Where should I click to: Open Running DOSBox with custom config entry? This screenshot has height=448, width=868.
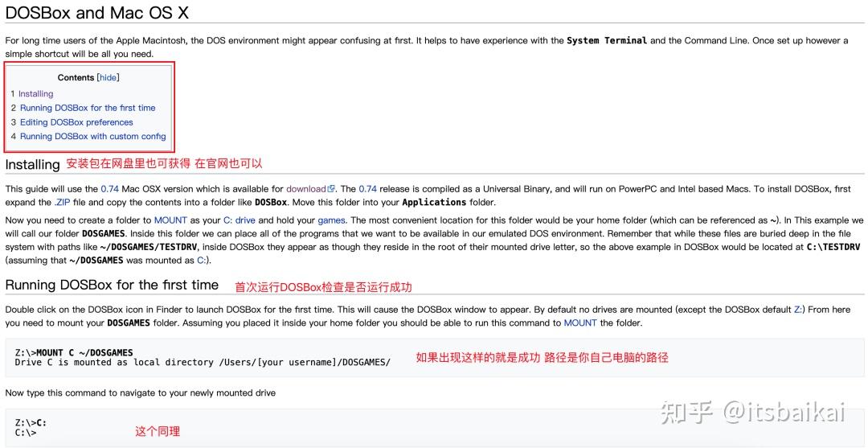(92, 136)
